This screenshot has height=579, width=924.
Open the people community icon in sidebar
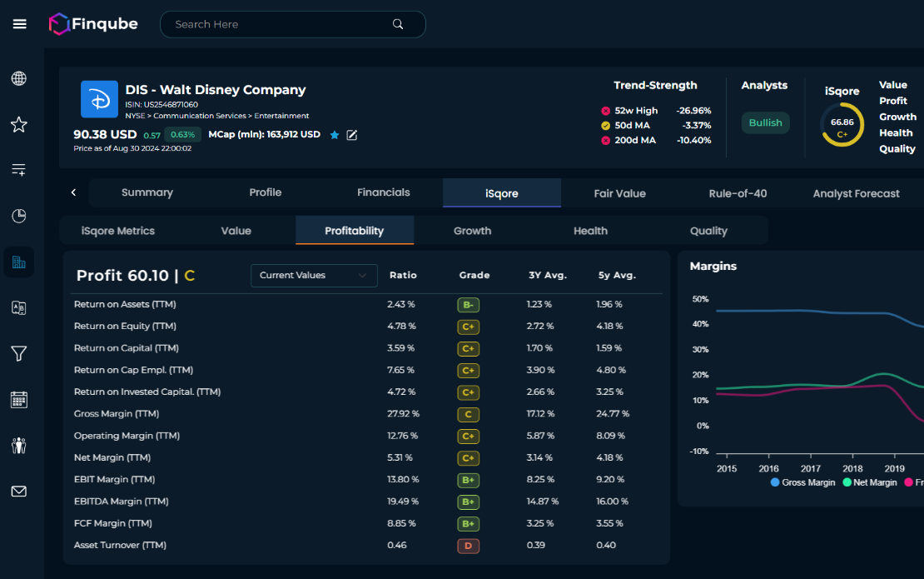point(19,446)
